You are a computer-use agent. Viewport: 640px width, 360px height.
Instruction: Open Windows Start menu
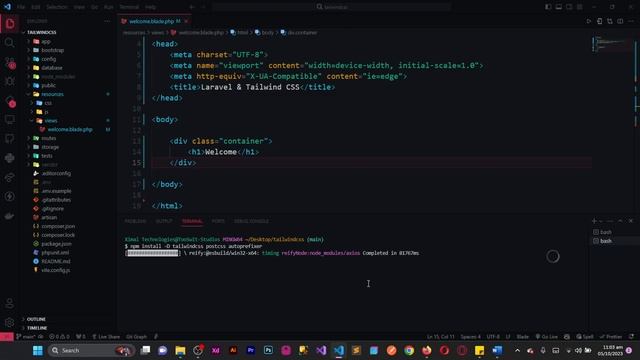tap(38, 350)
